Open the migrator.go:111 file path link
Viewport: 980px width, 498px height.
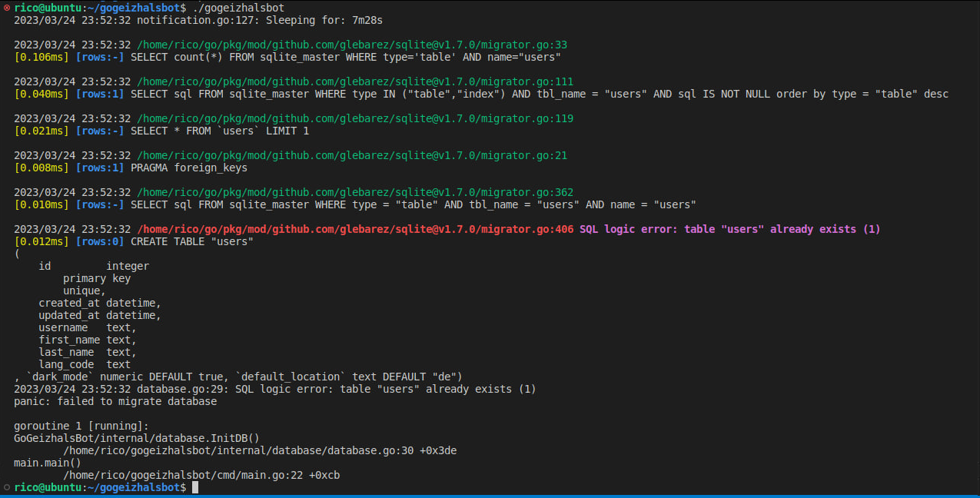(355, 81)
